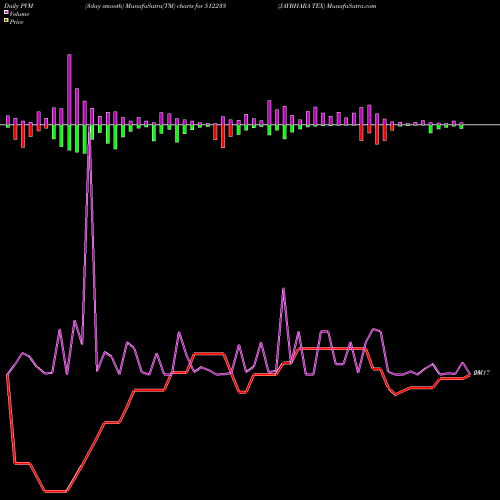Click the '(JAYBHARA TEX) MunafaSutra.com' text
This screenshot has height=500, width=500.
[x=327, y=6]
